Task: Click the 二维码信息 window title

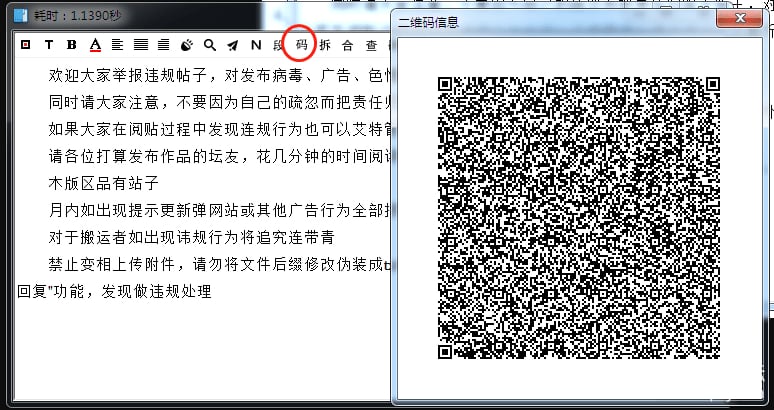Action: pyautogui.click(x=428, y=22)
